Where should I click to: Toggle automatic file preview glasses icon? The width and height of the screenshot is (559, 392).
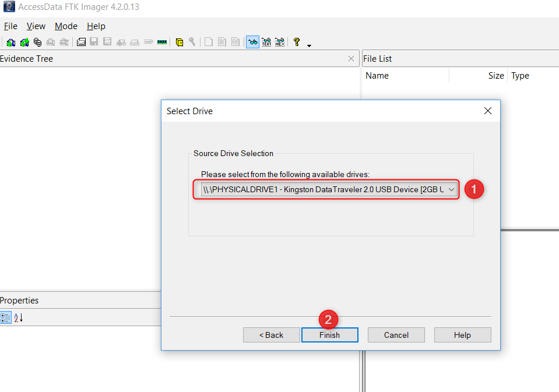point(252,42)
